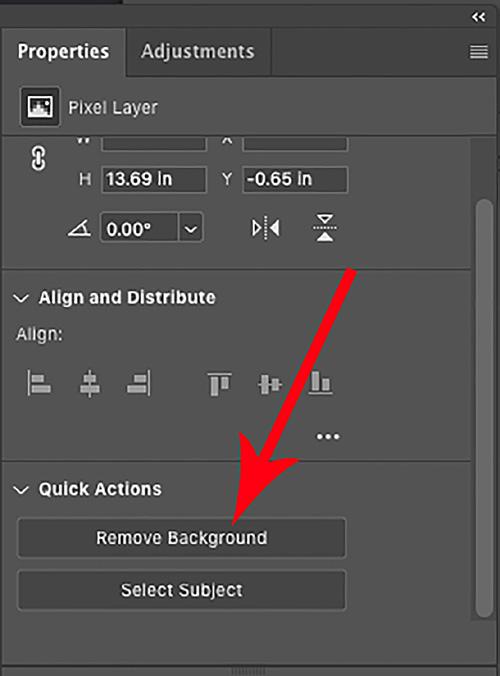Align vertical centers icon
The height and width of the screenshot is (676, 500).
(270, 384)
